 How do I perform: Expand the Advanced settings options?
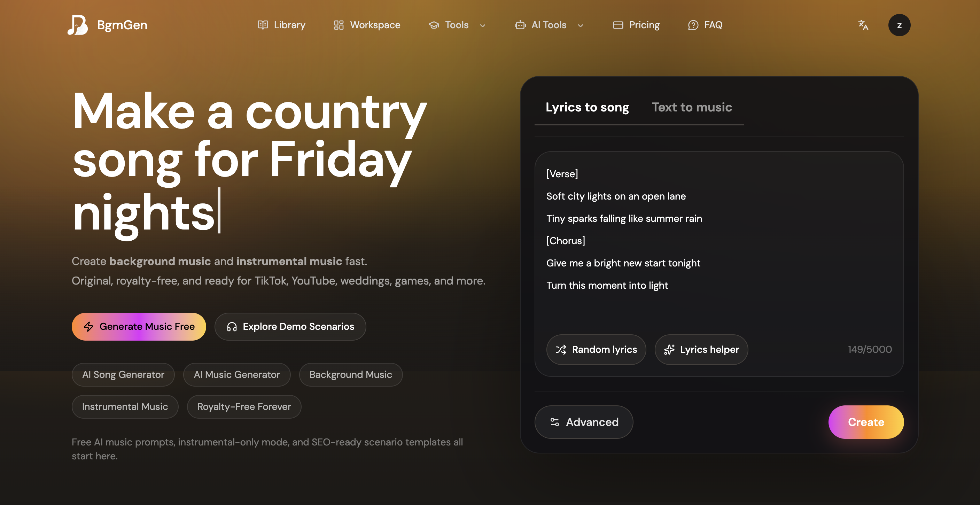click(x=584, y=422)
